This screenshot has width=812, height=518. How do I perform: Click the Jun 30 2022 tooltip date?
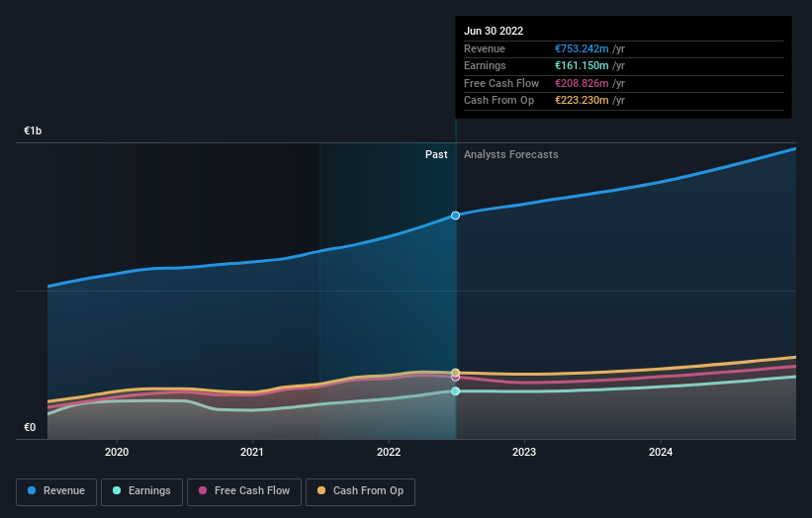[x=494, y=31]
